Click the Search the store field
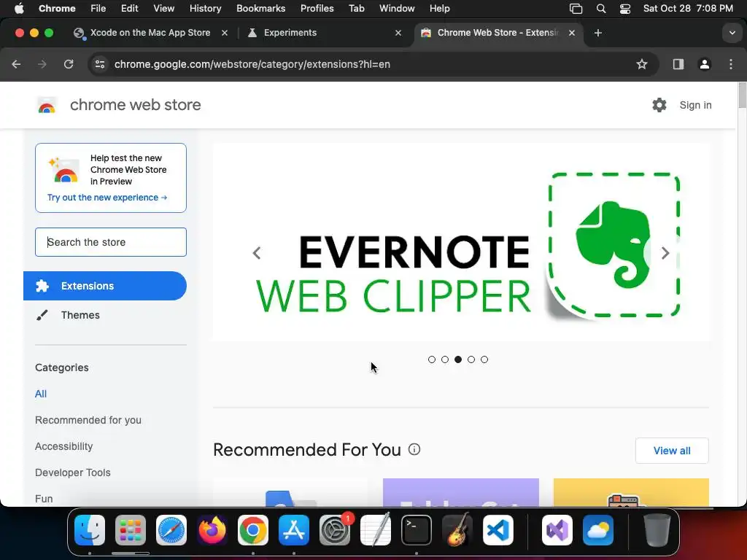 coord(111,242)
